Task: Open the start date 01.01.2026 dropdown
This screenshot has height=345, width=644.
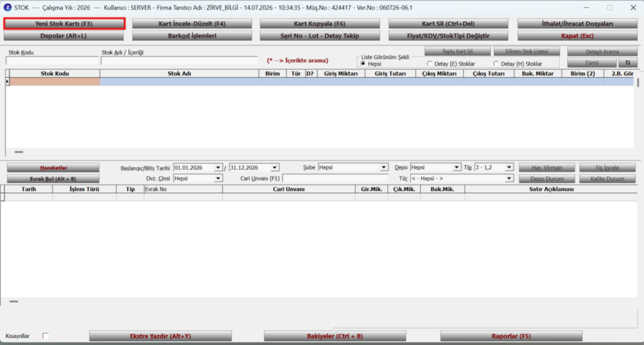Action: 218,167
